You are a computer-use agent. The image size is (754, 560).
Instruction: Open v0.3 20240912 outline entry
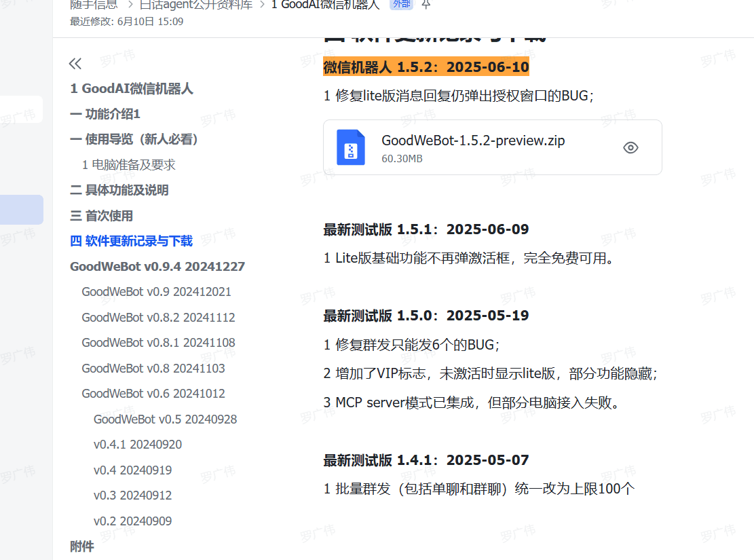point(132,496)
